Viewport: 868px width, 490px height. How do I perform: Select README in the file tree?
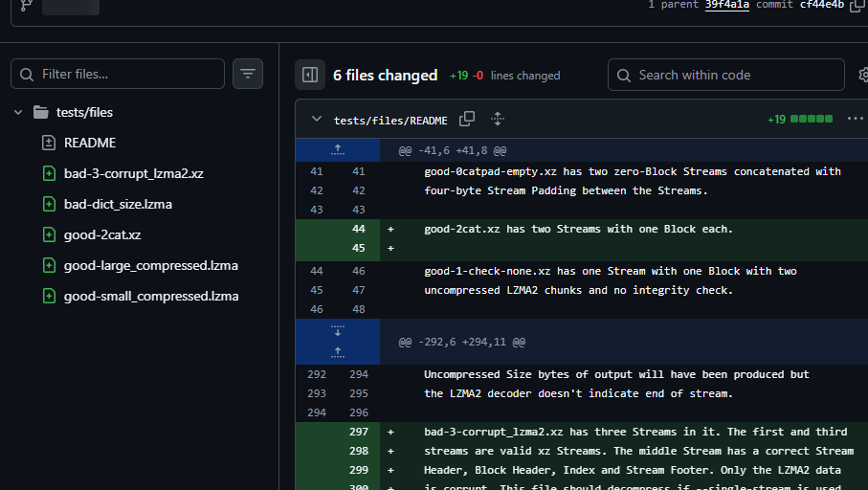tap(89, 143)
